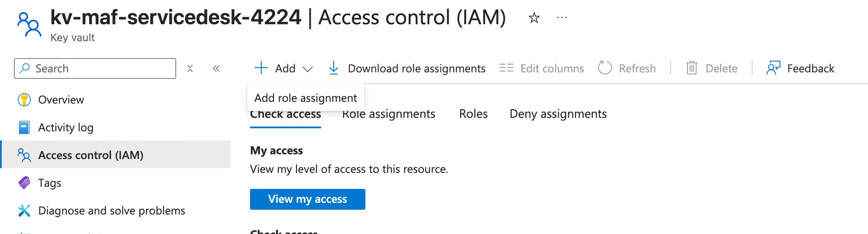868x234 pixels.
Task: Click the magnifier icon in Search box
Action: pyautogui.click(x=25, y=68)
